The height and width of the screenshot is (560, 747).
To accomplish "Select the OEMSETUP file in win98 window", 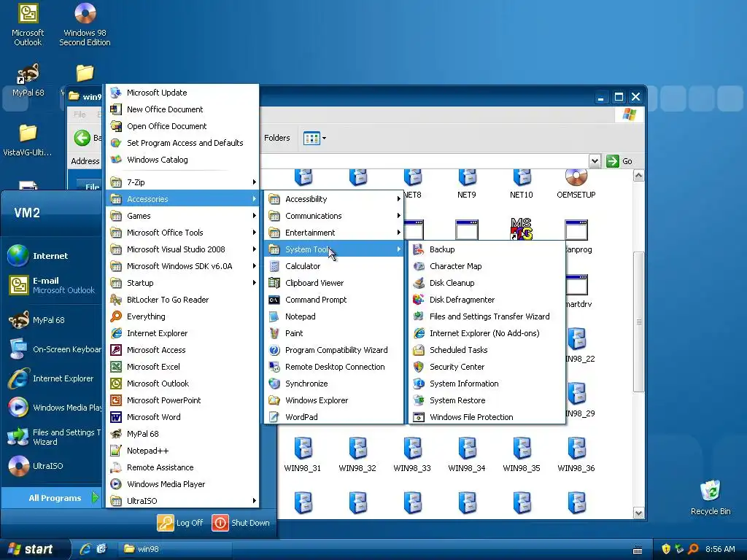I will click(x=576, y=184).
